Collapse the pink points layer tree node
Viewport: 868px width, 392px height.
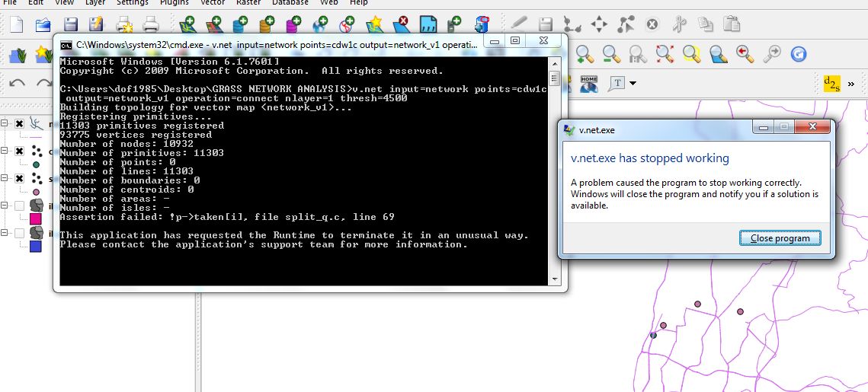[x=5, y=178]
